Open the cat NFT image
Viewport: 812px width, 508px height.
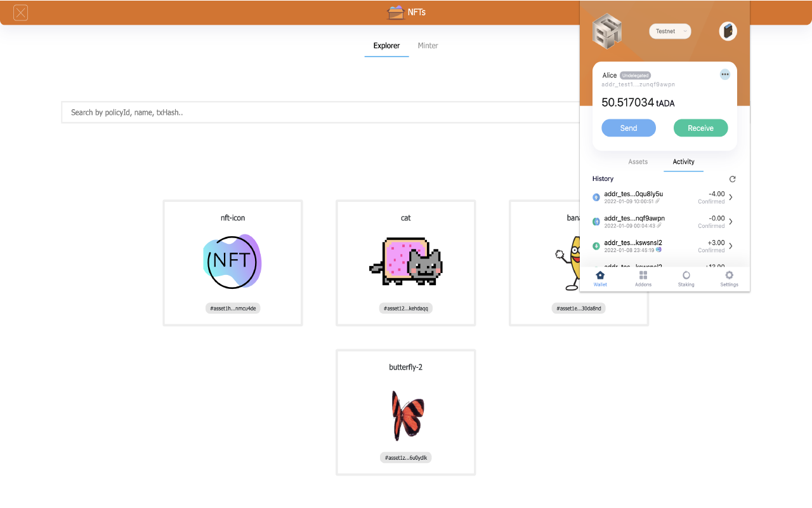(x=406, y=261)
